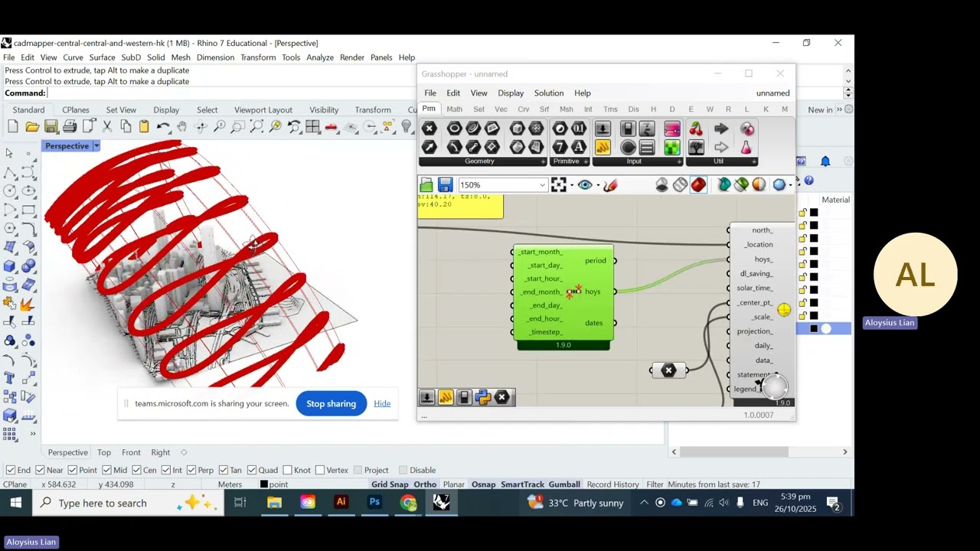Click the Gumball status bar button
The height and width of the screenshot is (551, 980).
564,484
